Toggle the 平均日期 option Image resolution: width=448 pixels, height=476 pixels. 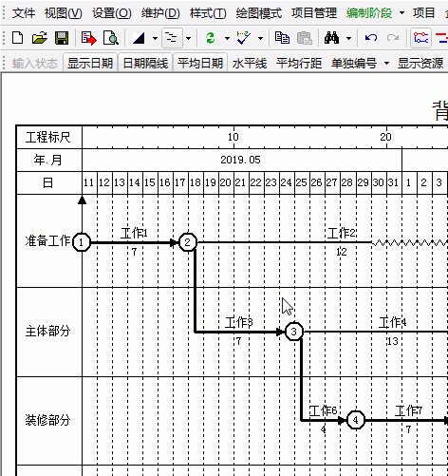pyautogui.click(x=200, y=63)
